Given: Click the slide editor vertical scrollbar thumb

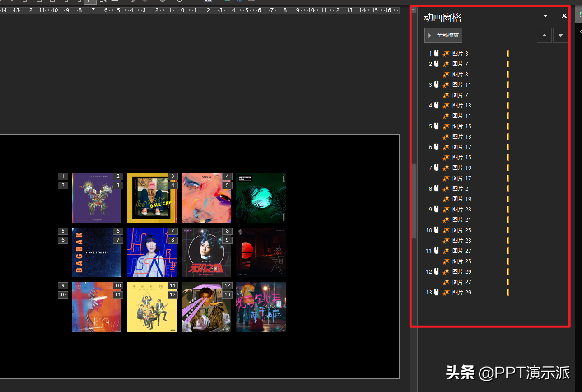Looking at the screenshot, I should [414, 201].
